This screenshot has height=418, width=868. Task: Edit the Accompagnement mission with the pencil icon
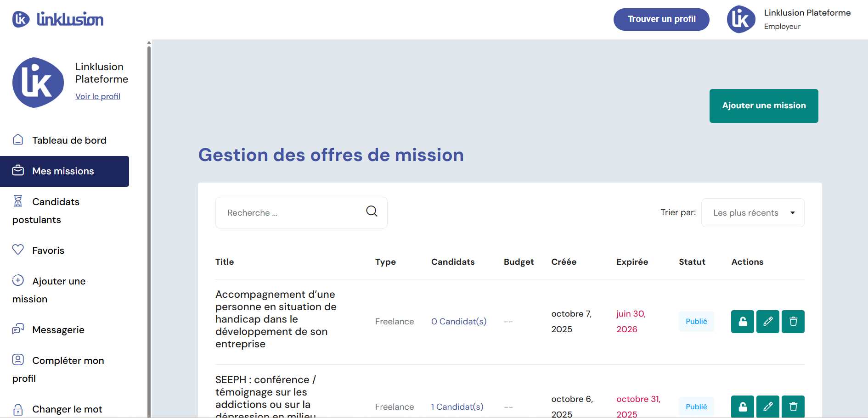767,321
